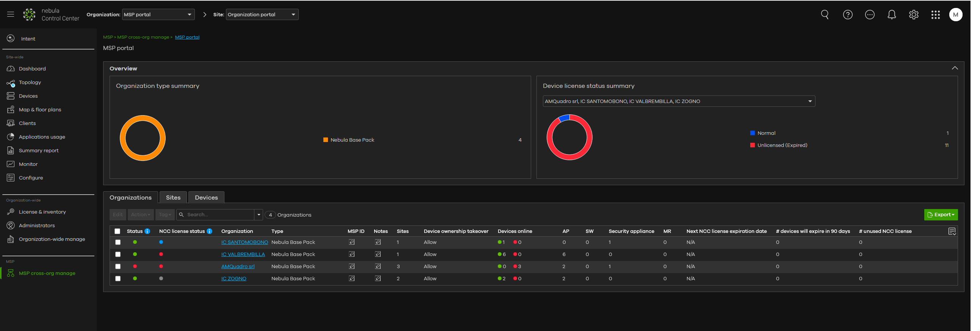The height and width of the screenshot is (331, 980).
Task: Toggle the select-all organizations checkbox
Action: tap(117, 231)
